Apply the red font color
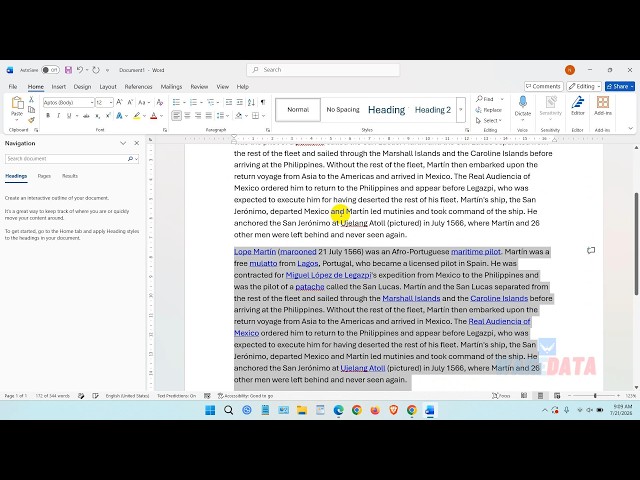Viewport: 640px width, 480px height. coord(153,116)
